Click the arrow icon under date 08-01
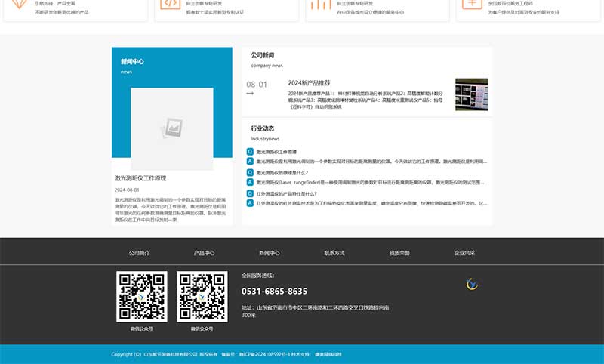The width and height of the screenshot is (604, 364). click(251, 94)
